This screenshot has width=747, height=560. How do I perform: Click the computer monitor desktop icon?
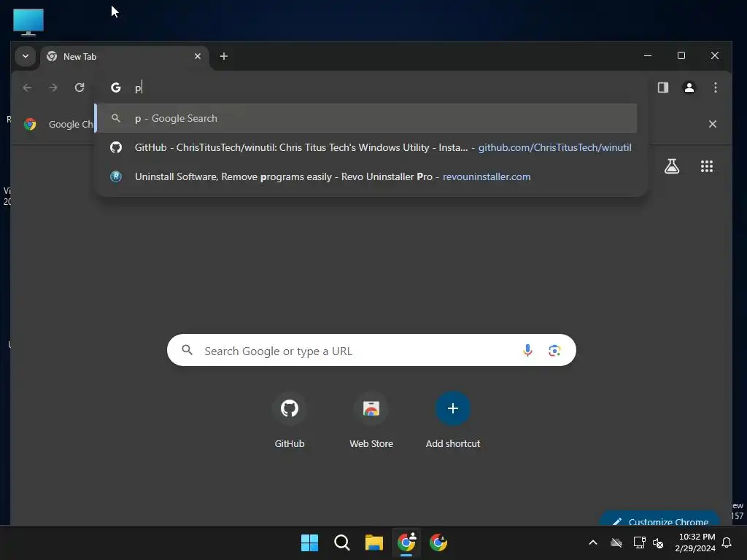coord(28,22)
